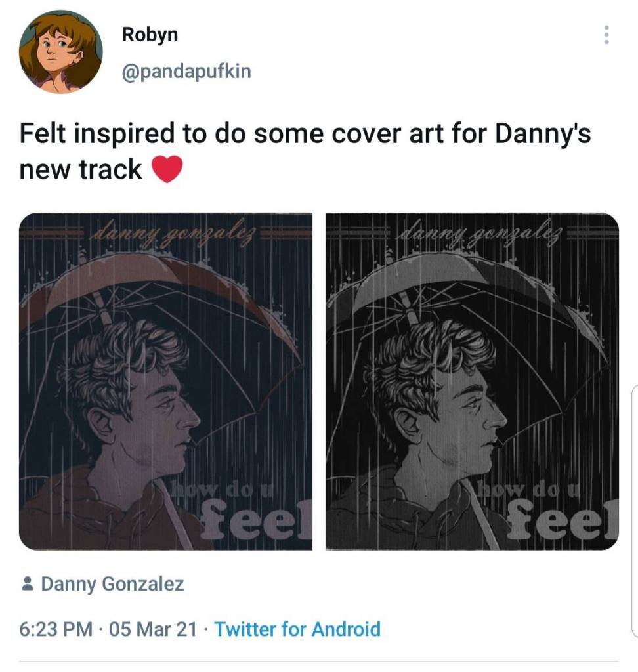
Task: Click the face profile in grayscale artwork
Action: 479,420
